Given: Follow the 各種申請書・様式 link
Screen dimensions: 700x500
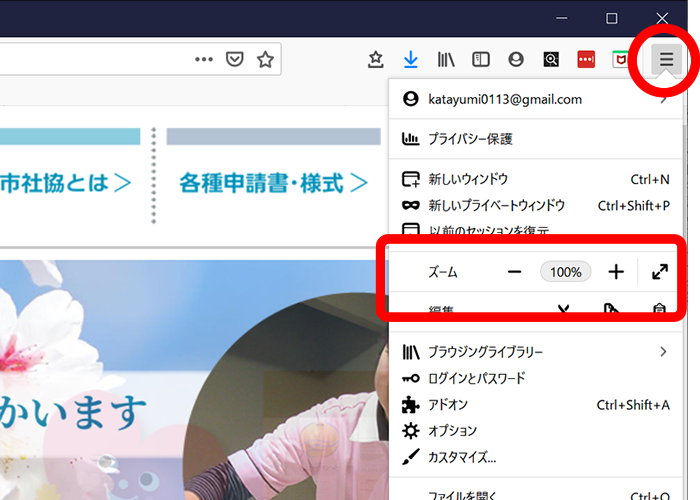Looking at the screenshot, I should click(273, 183).
